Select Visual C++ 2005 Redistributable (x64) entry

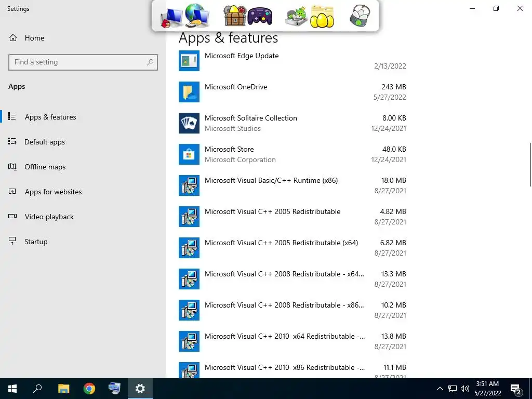coord(292,248)
